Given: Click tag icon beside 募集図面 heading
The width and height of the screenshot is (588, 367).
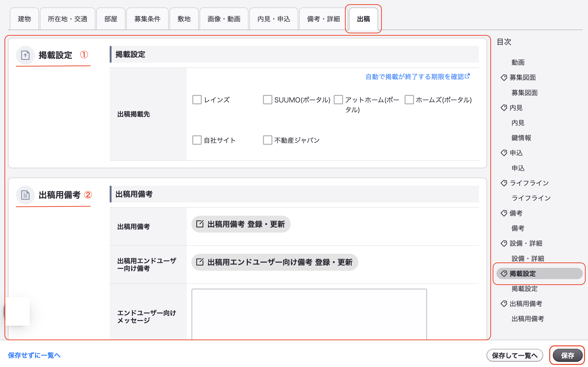Looking at the screenshot, I should coord(504,78).
